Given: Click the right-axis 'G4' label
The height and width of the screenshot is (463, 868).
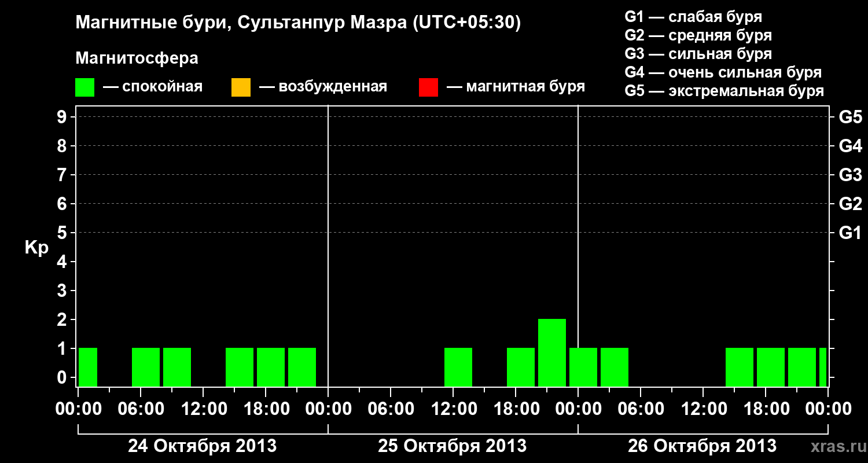Looking at the screenshot, I should (x=851, y=146).
